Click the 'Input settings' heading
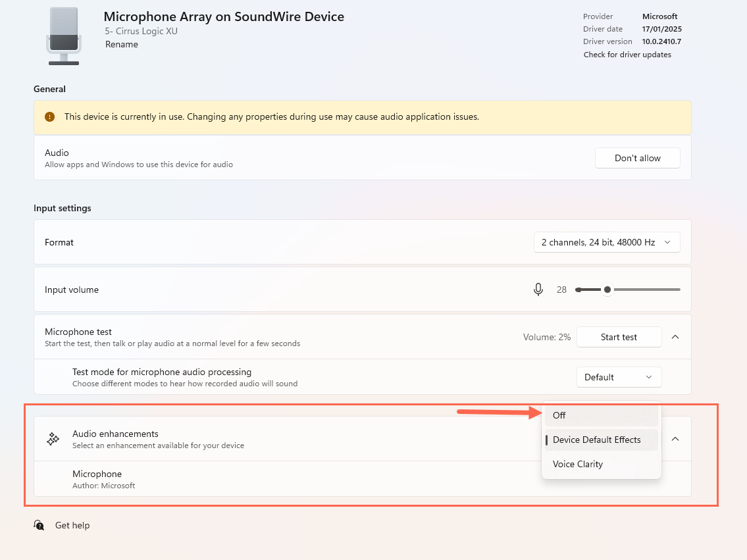The image size is (747, 560). (62, 209)
